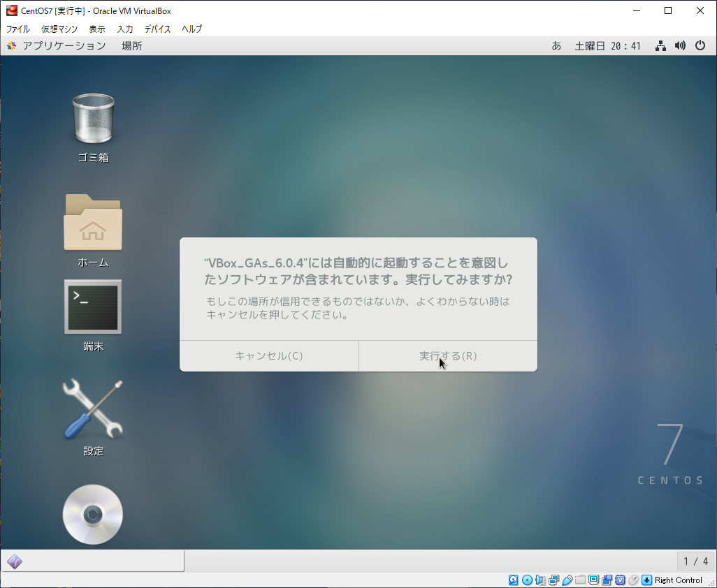Click the display status icon in the status bar

593,580
